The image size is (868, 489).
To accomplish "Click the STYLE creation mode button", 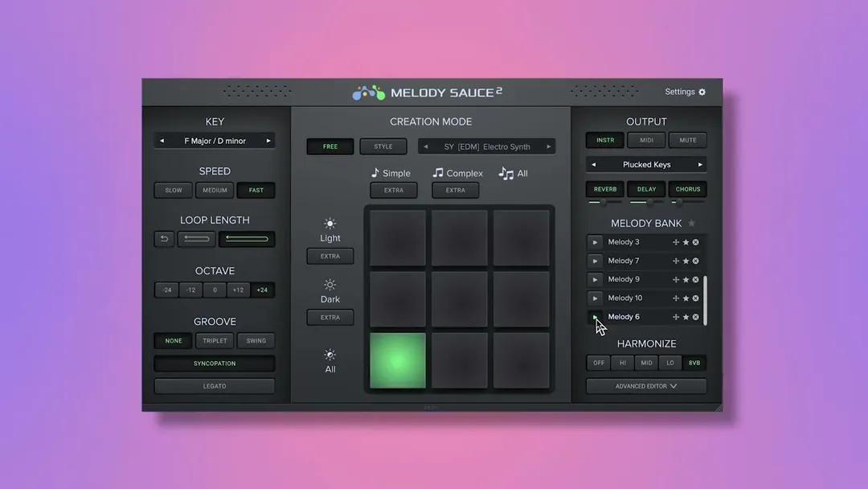I will click(383, 146).
